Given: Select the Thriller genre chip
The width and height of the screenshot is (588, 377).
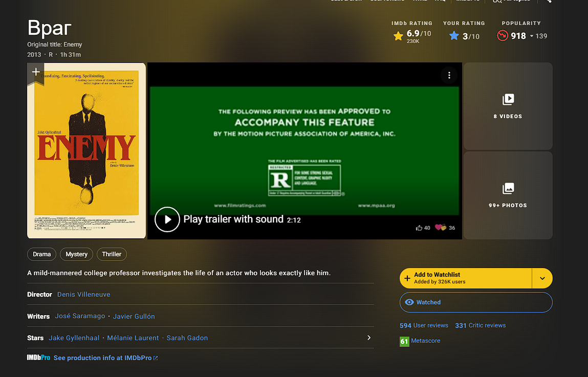Looking at the screenshot, I should pyautogui.click(x=112, y=254).
